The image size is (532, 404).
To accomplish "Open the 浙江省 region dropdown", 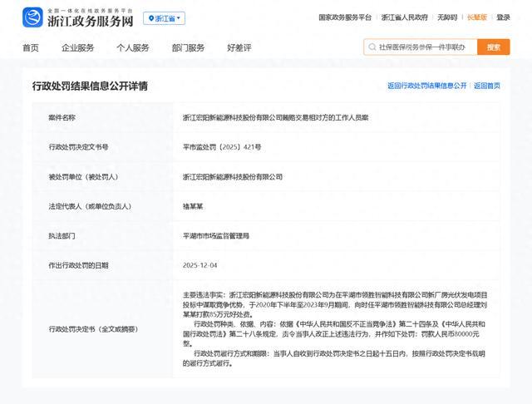I will click(165, 17).
